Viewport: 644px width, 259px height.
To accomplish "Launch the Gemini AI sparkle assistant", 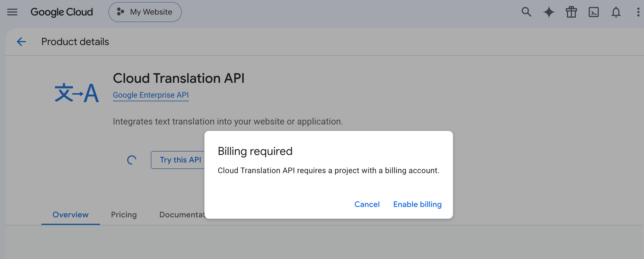I will click(549, 12).
